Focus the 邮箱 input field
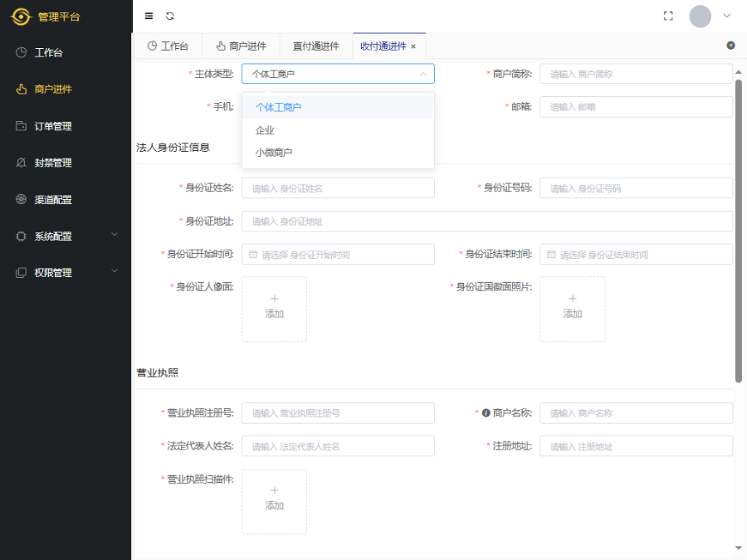Screen dimensions: 747x560 [636, 107]
